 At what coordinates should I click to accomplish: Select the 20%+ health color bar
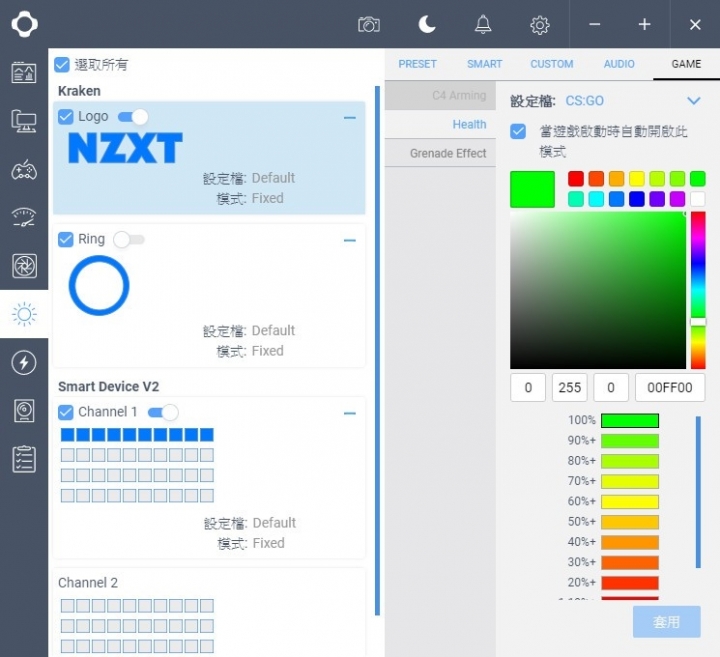tap(630, 583)
